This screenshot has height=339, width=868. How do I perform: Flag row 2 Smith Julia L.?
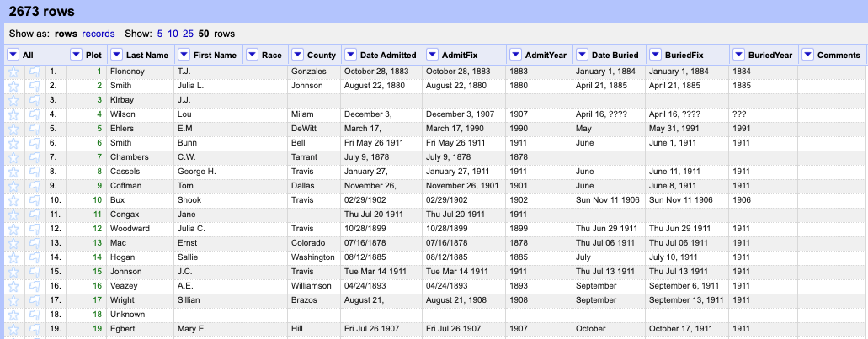(x=35, y=86)
